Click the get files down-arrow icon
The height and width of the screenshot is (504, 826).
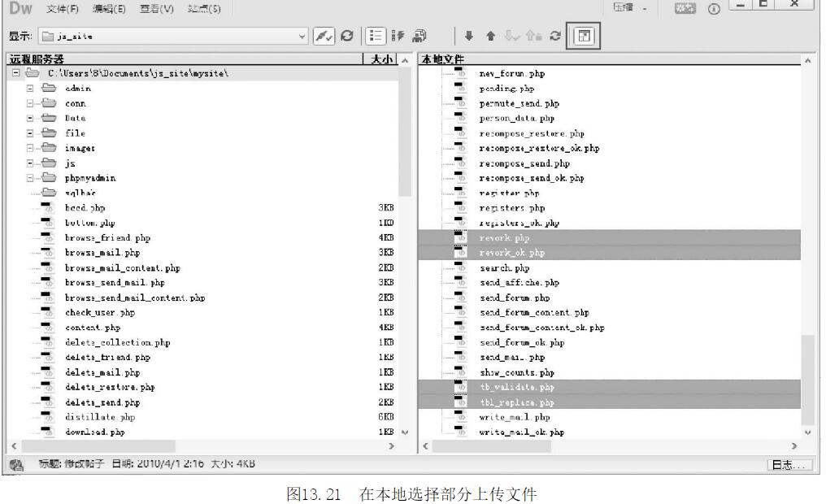click(469, 36)
